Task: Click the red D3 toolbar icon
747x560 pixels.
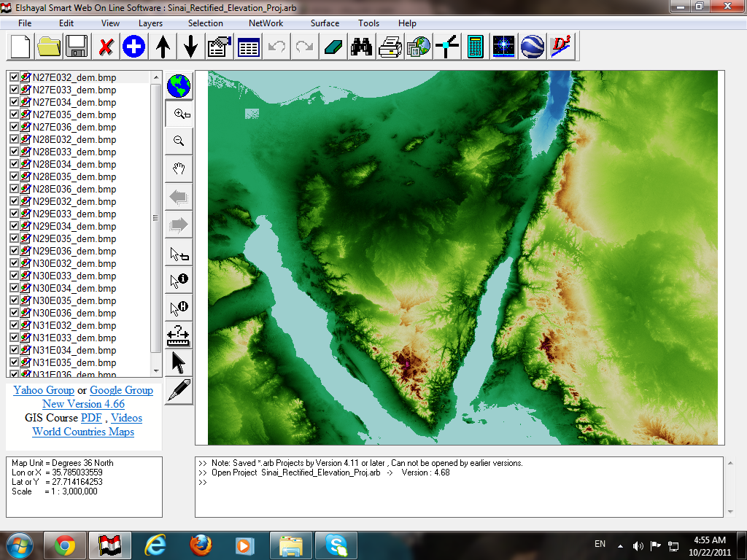Action: 561,47
